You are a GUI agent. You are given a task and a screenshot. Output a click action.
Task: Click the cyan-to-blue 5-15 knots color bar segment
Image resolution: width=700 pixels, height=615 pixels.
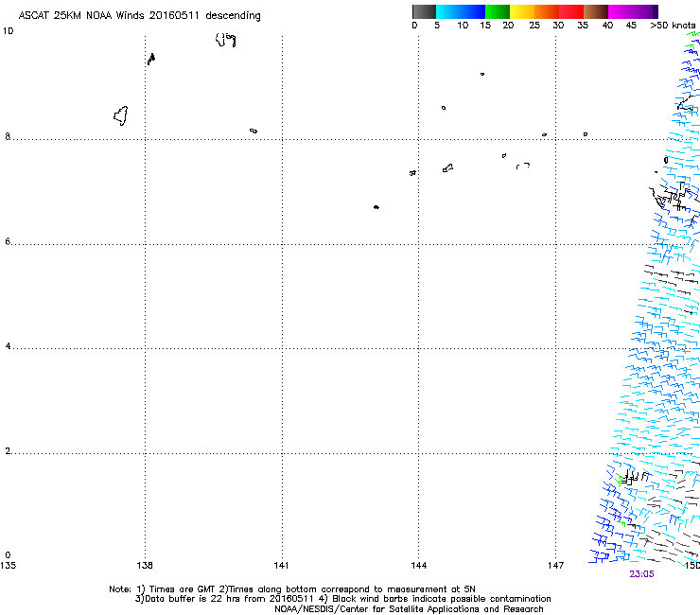(x=461, y=11)
